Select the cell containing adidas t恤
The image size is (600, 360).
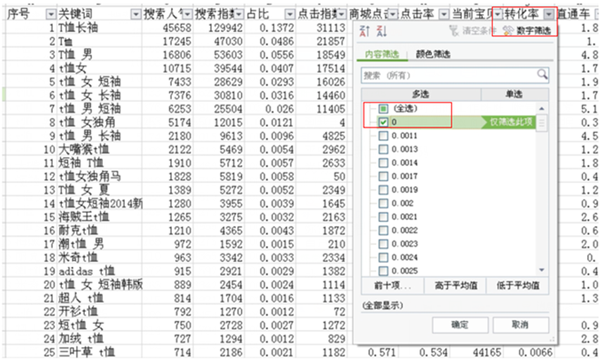(99, 271)
